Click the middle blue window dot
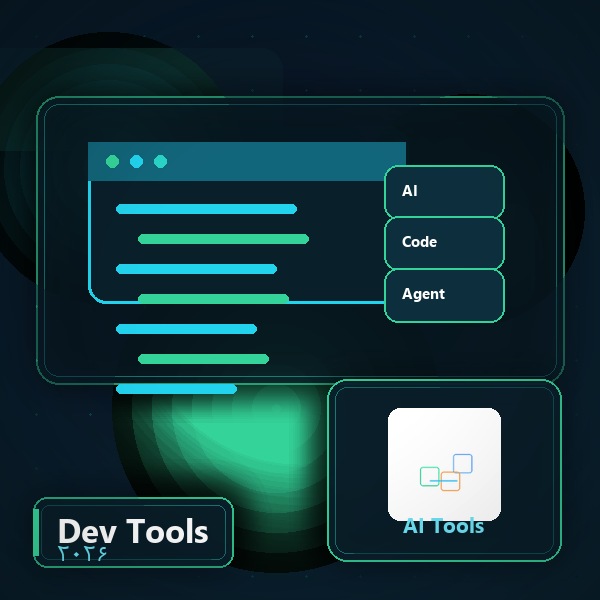Image resolution: width=600 pixels, height=600 pixels. coord(137,161)
